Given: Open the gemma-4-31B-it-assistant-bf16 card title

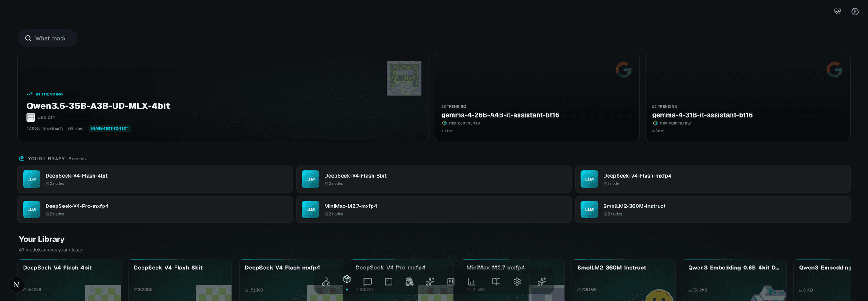Looking at the screenshot, I should click(702, 115).
